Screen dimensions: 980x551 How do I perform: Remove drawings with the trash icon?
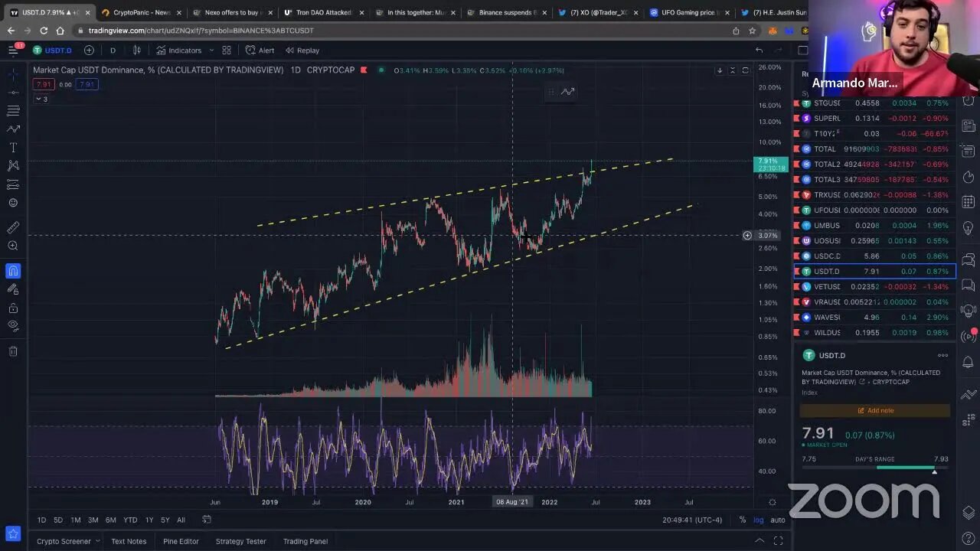(x=13, y=351)
